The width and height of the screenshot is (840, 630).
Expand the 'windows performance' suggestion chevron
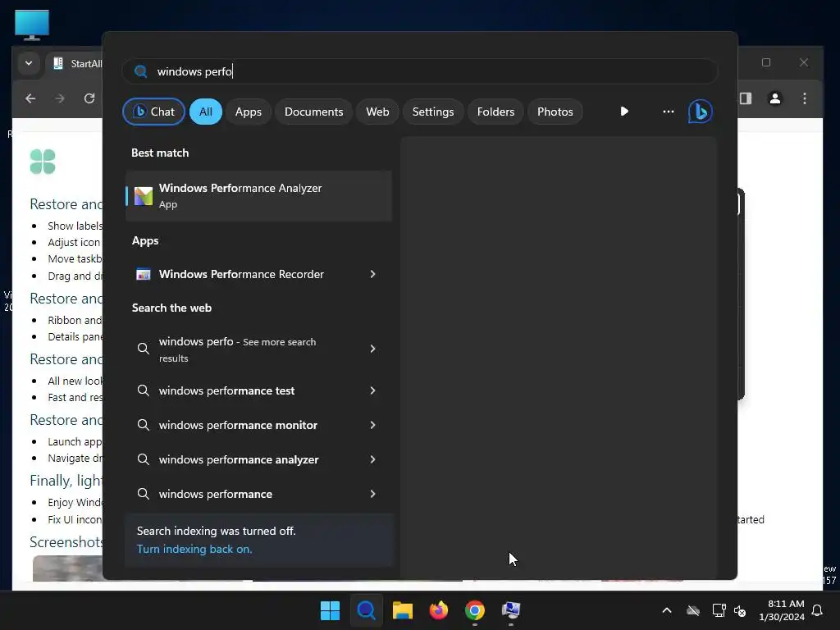(373, 494)
